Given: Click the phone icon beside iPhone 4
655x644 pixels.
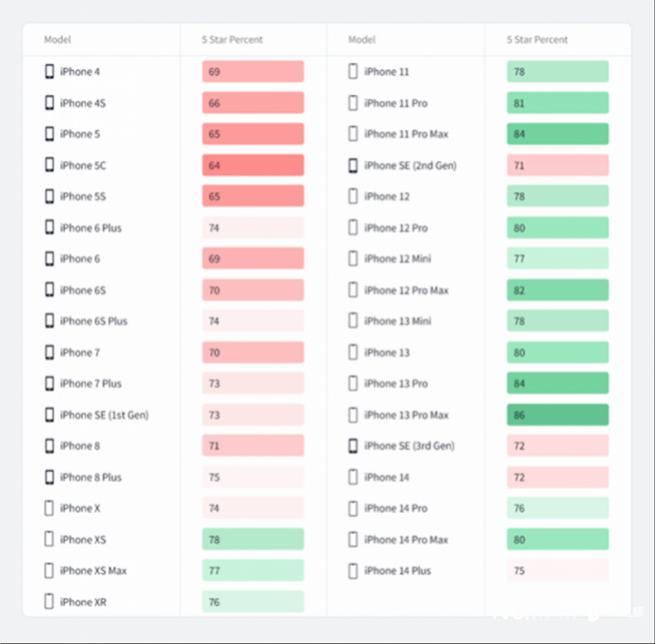Looking at the screenshot, I should [x=49, y=71].
